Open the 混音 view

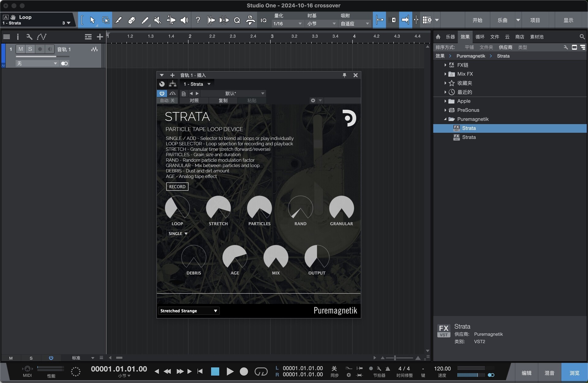(x=549, y=373)
